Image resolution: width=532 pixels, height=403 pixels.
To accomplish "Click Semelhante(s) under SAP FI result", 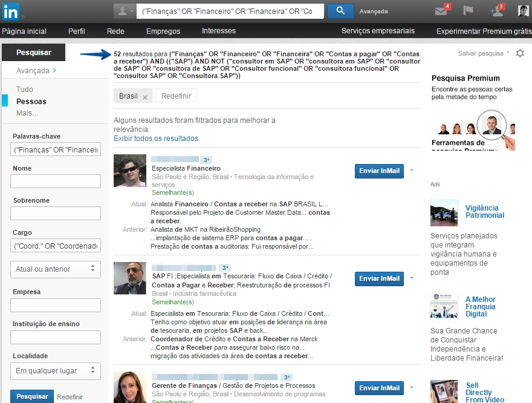I will pos(173,302).
